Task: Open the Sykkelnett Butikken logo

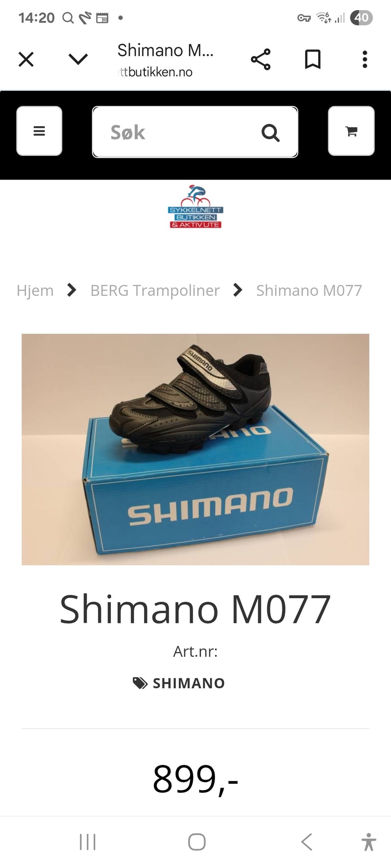Action: [x=195, y=207]
